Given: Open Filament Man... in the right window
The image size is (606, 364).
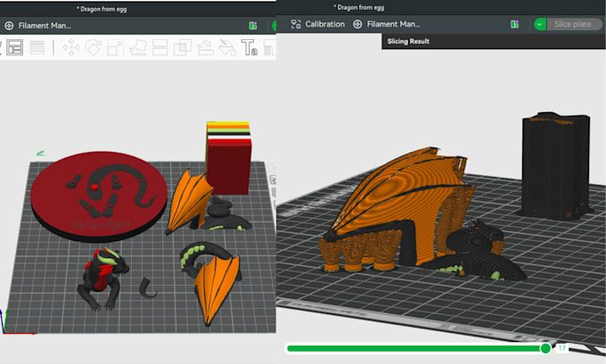Looking at the screenshot, I should pyautogui.click(x=393, y=24).
